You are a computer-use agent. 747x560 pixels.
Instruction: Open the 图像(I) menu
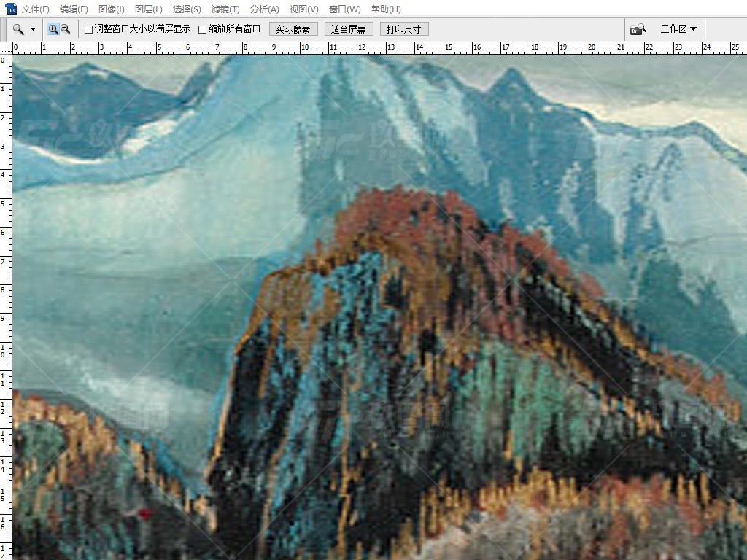click(x=112, y=9)
